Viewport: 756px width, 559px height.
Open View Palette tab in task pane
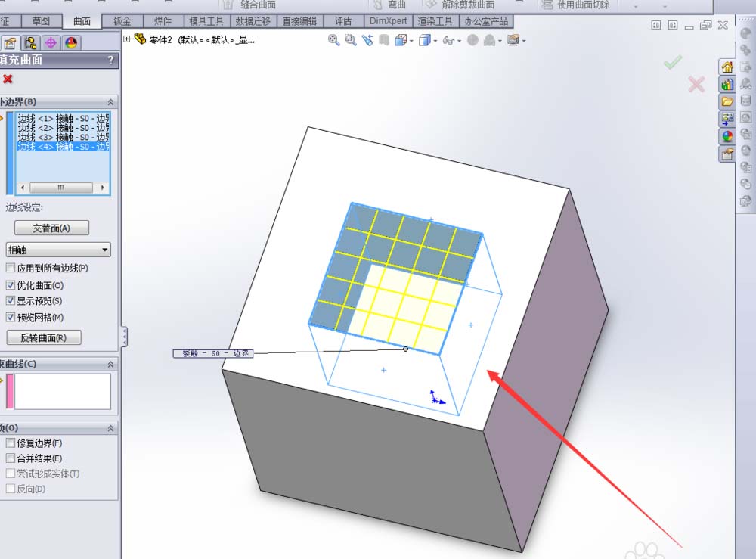(x=727, y=119)
